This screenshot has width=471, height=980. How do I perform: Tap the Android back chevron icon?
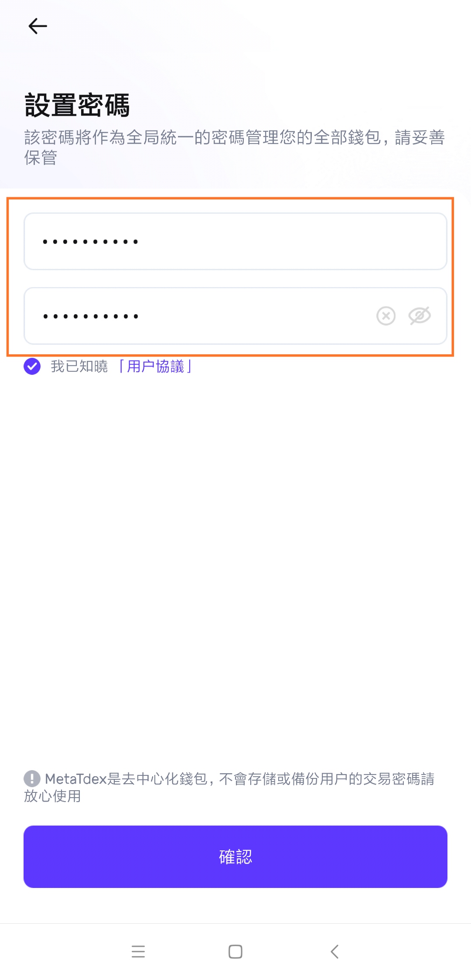point(334,951)
